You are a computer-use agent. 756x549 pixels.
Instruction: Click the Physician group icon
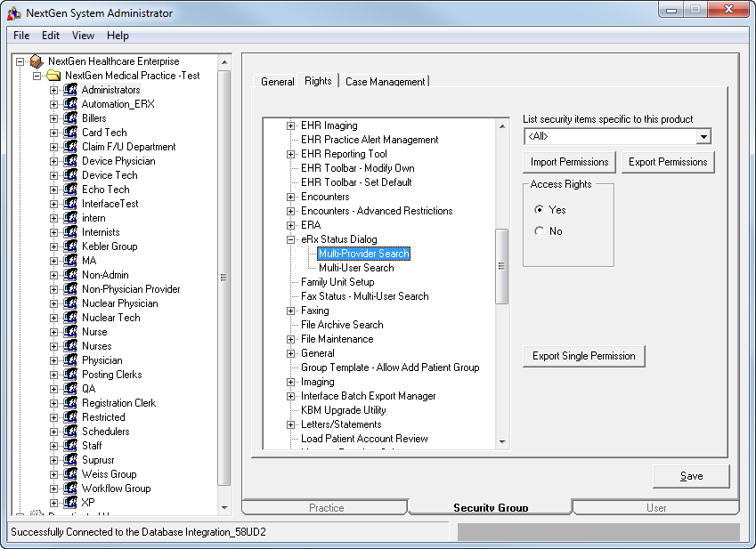pyautogui.click(x=70, y=360)
